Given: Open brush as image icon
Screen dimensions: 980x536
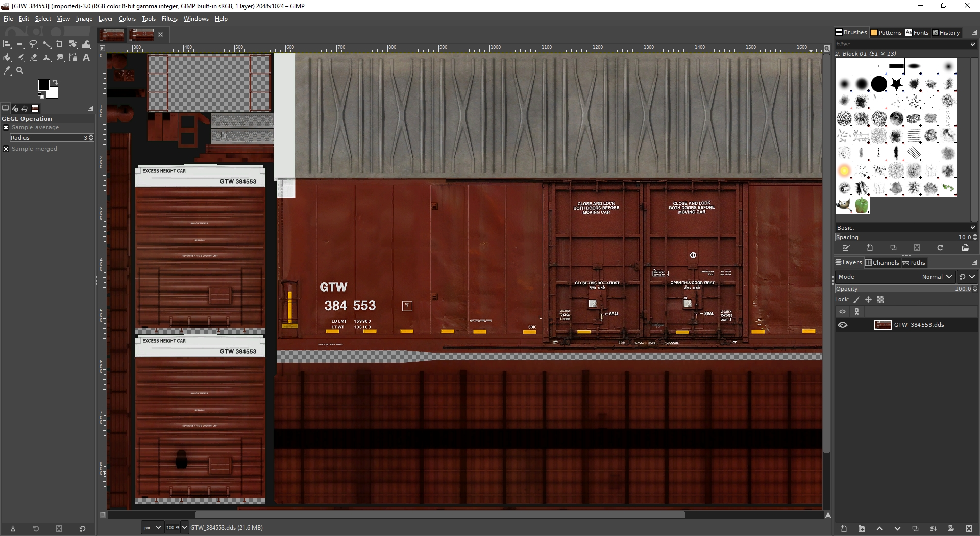Looking at the screenshot, I should coord(965,248).
